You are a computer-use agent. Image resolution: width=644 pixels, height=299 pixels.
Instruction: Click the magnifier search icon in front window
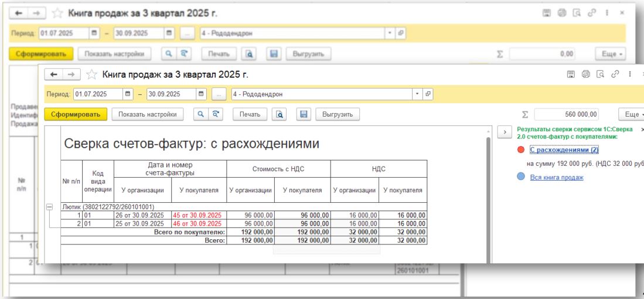point(201,114)
